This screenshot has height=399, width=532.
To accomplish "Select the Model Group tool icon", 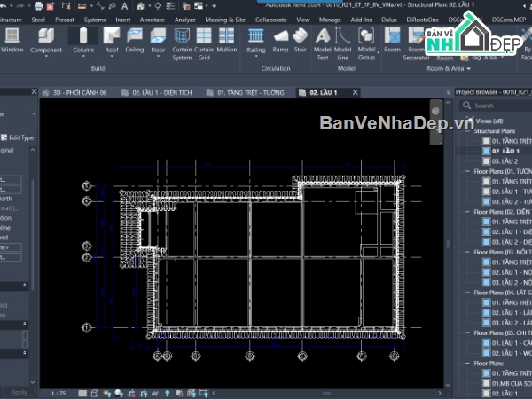I will [366, 35].
